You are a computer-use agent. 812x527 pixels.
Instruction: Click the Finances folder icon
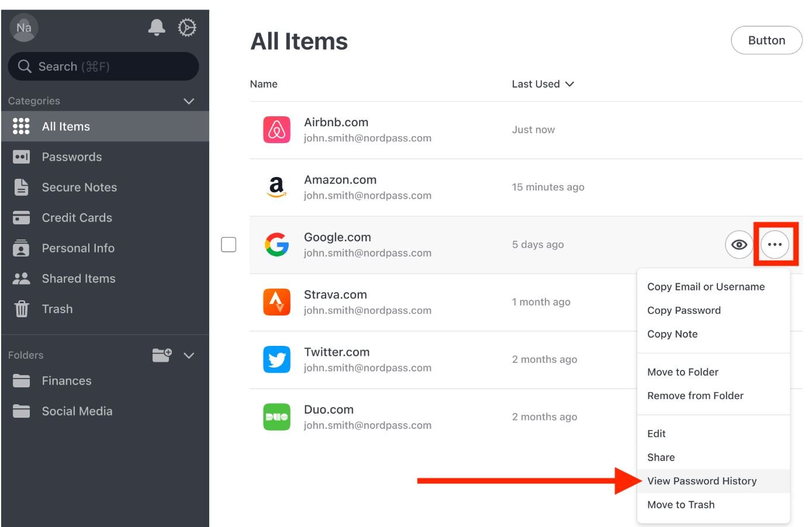coord(21,381)
